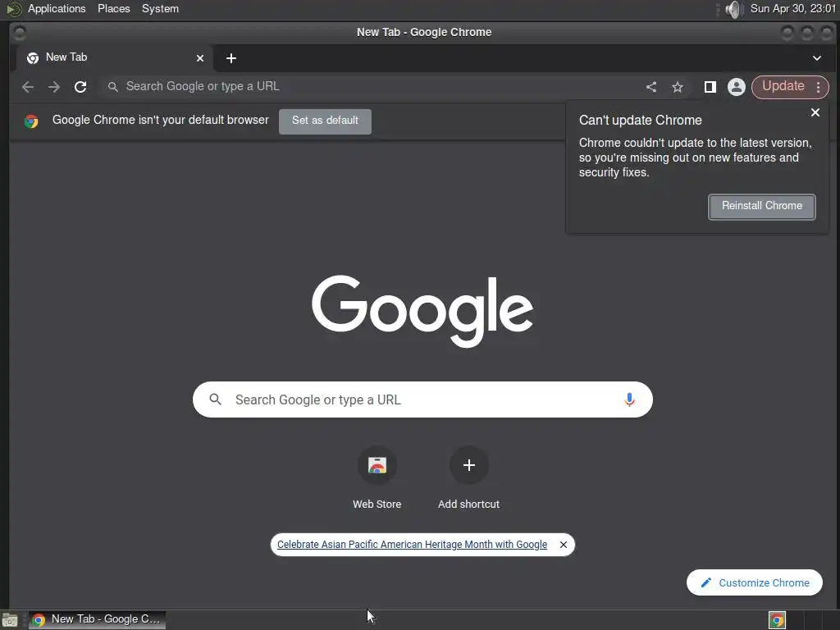Click the Update button in toolbar
This screenshot has width=840, height=630.
(x=783, y=86)
